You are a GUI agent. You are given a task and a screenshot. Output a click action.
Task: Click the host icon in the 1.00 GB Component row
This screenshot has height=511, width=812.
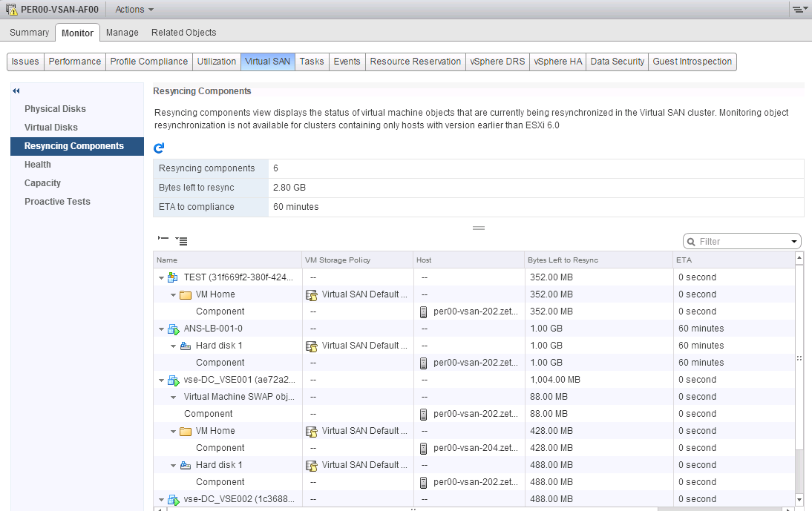pyautogui.click(x=423, y=363)
